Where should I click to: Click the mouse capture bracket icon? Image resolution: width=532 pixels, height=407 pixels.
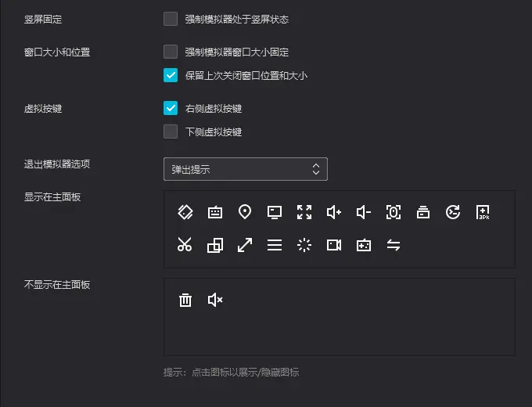[x=394, y=212]
